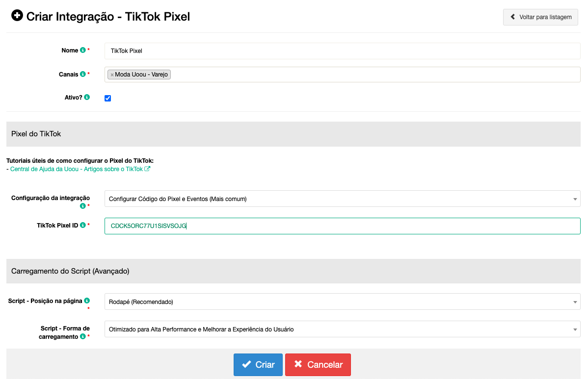Click inside the TikTok Pixel ID field

click(342, 226)
